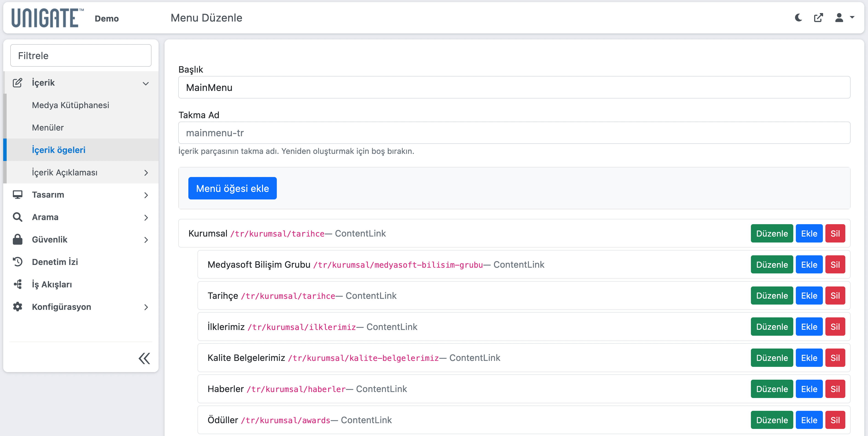Viewport: 868px width, 436px height.
Task: Focus the Takma Ad input field
Action: tap(514, 133)
